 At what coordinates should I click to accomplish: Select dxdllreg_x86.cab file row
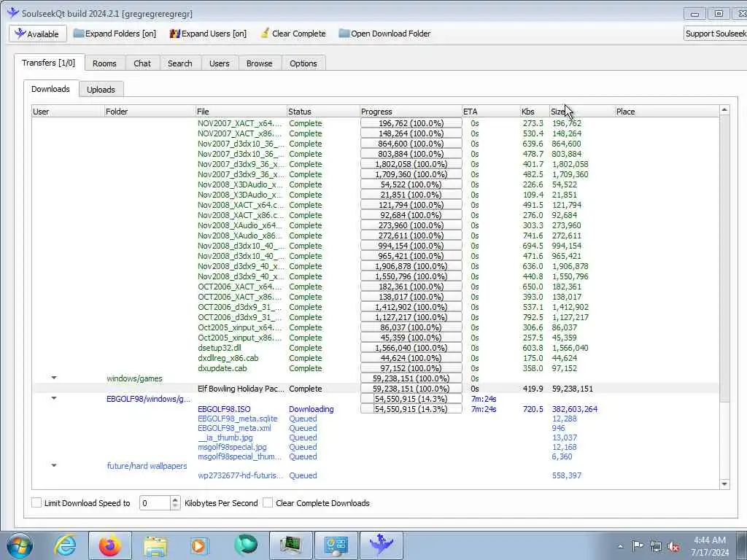[376, 358]
